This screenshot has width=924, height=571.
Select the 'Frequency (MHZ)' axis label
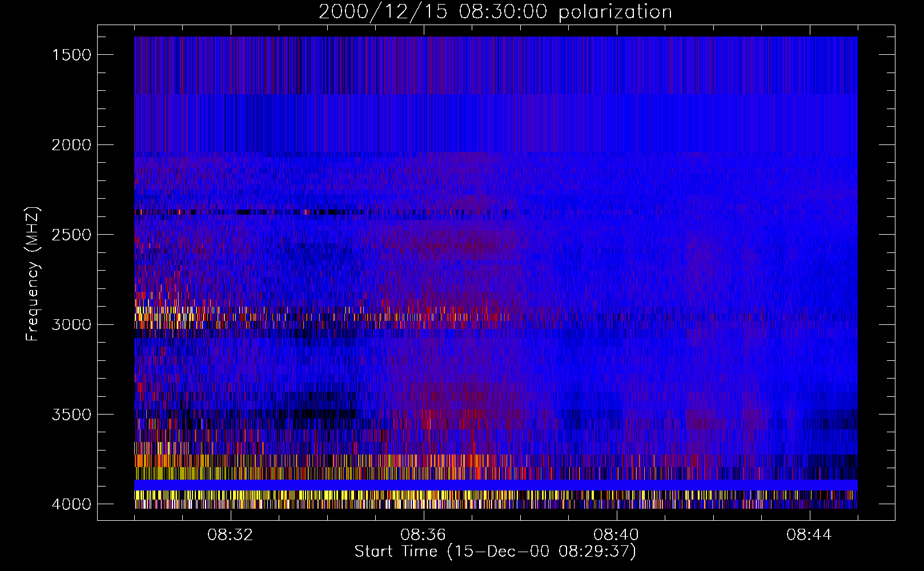(x=33, y=274)
